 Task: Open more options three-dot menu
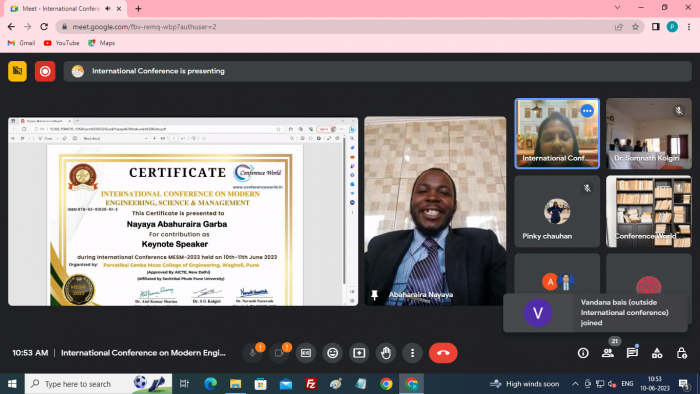click(412, 353)
